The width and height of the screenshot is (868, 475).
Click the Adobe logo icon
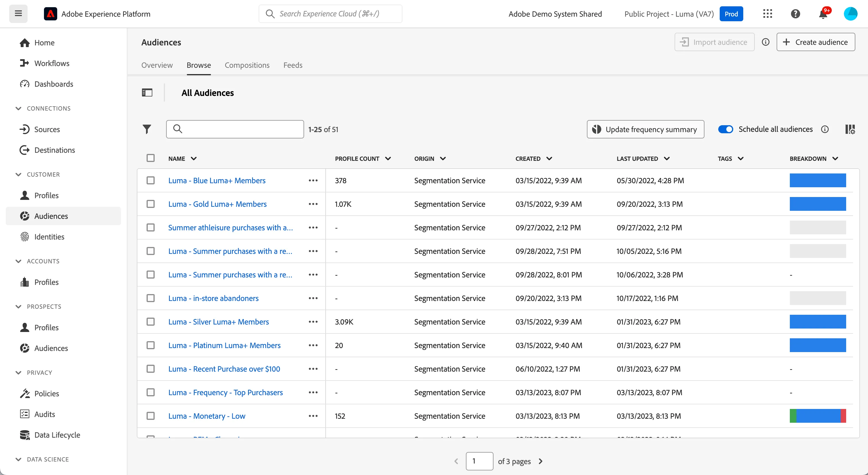click(x=51, y=14)
